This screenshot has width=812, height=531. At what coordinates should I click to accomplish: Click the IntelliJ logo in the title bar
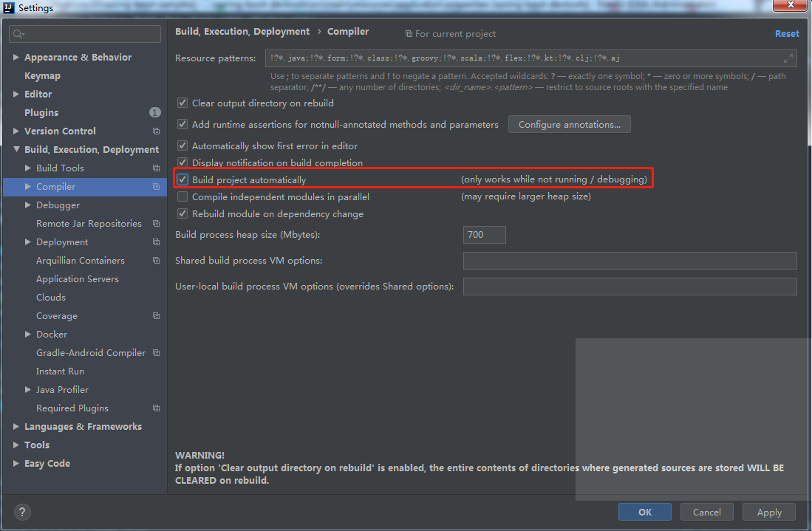[7, 7]
